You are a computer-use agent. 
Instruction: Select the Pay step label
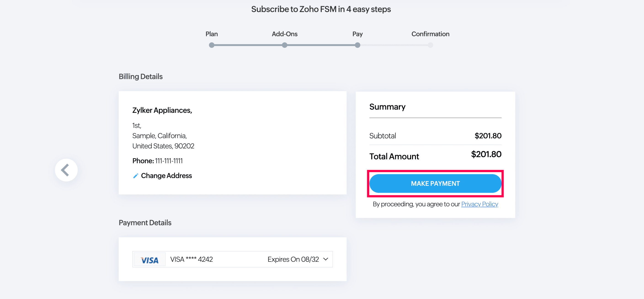(357, 34)
